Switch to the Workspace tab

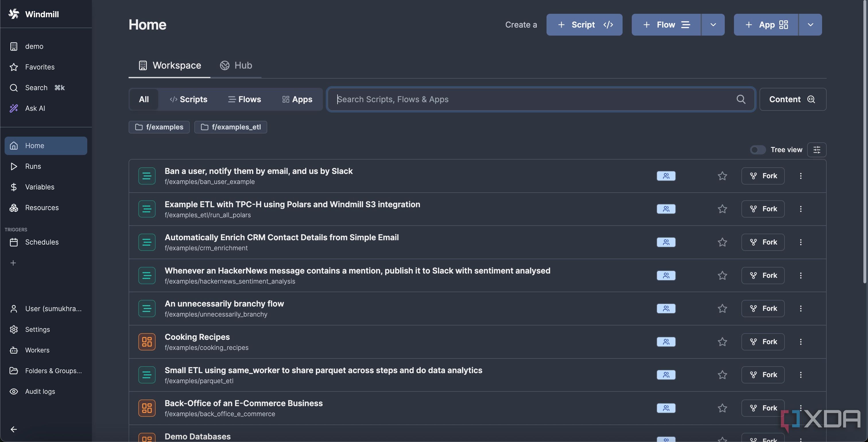tap(169, 65)
